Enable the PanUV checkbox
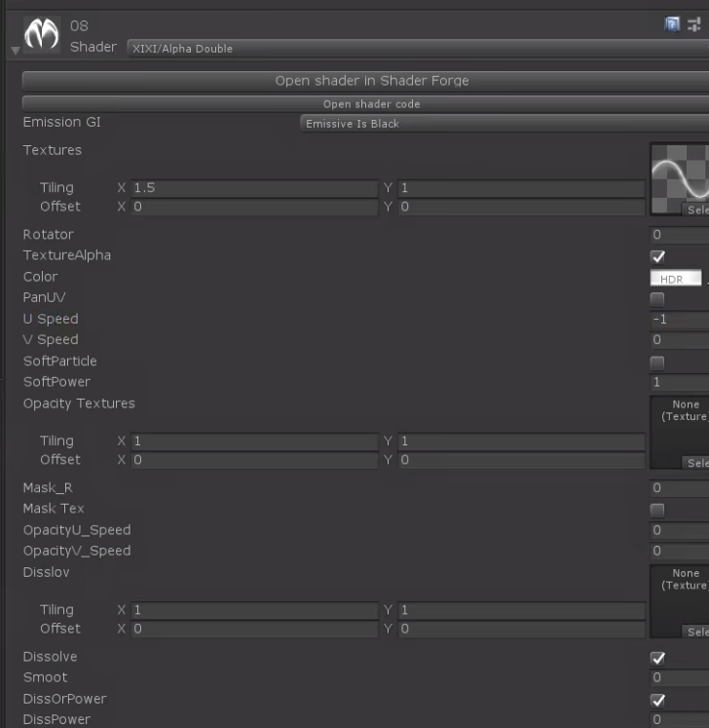The height and width of the screenshot is (728, 709). 657,299
